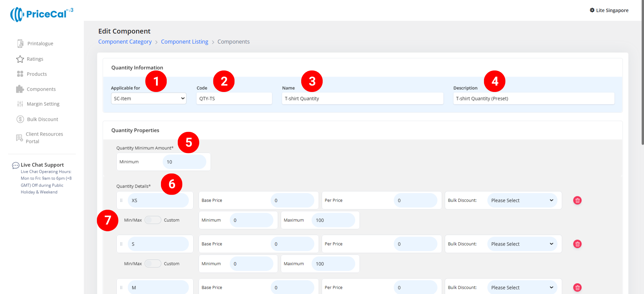
Task: Open Margin Setting in sidebar
Action: click(x=43, y=104)
